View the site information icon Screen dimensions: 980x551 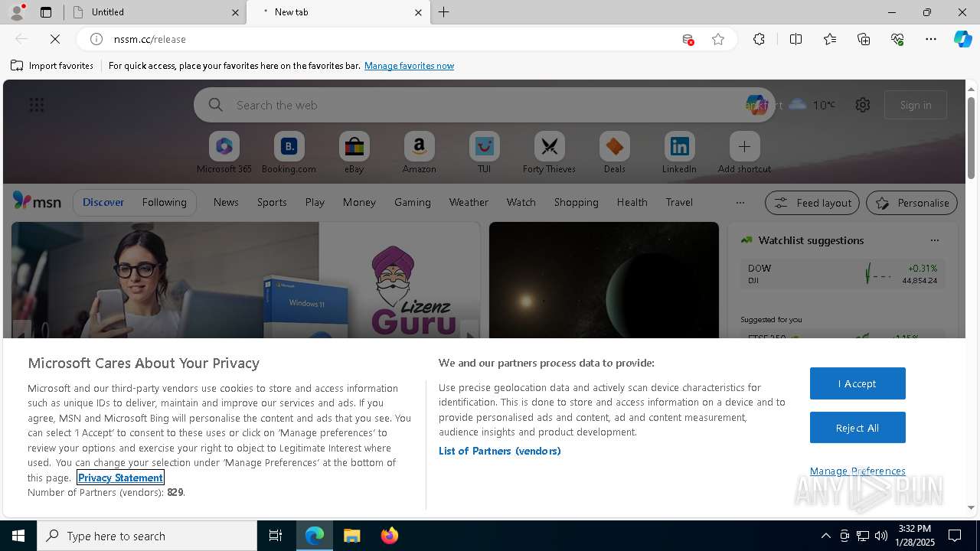[96, 39]
